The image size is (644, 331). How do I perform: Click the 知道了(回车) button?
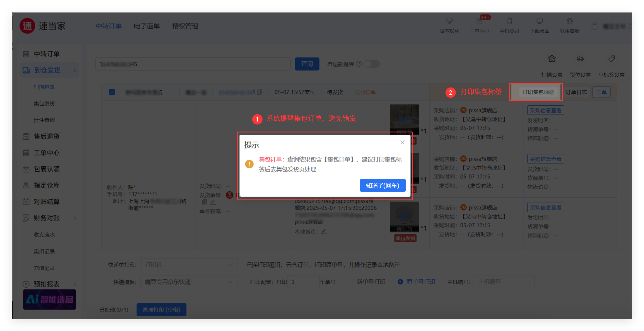tap(382, 185)
